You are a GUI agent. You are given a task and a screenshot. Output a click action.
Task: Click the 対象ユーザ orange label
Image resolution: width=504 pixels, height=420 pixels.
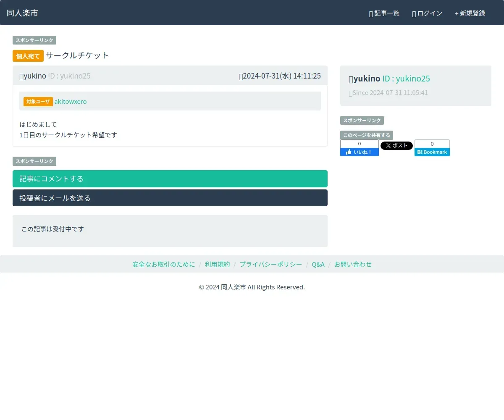pyautogui.click(x=38, y=102)
